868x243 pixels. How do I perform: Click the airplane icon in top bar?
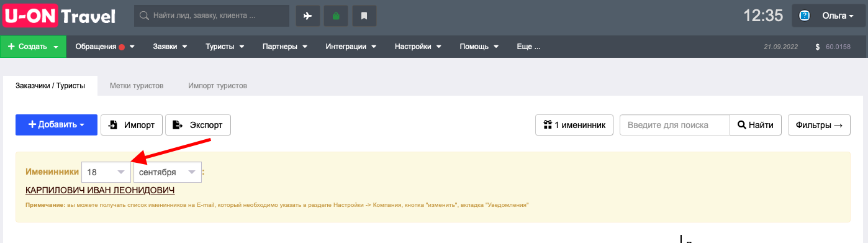coord(307,16)
